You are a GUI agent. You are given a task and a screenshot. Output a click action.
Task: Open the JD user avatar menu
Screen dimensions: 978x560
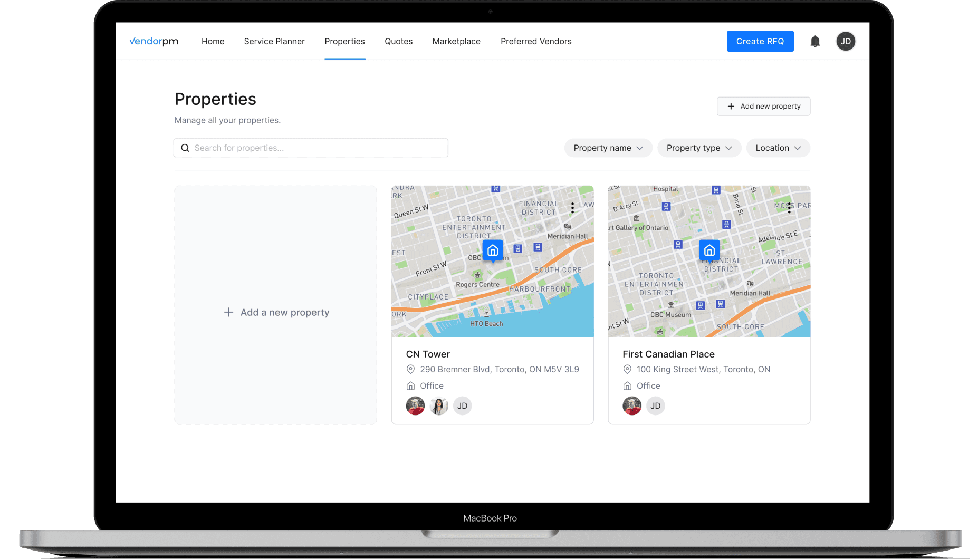coord(846,41)
